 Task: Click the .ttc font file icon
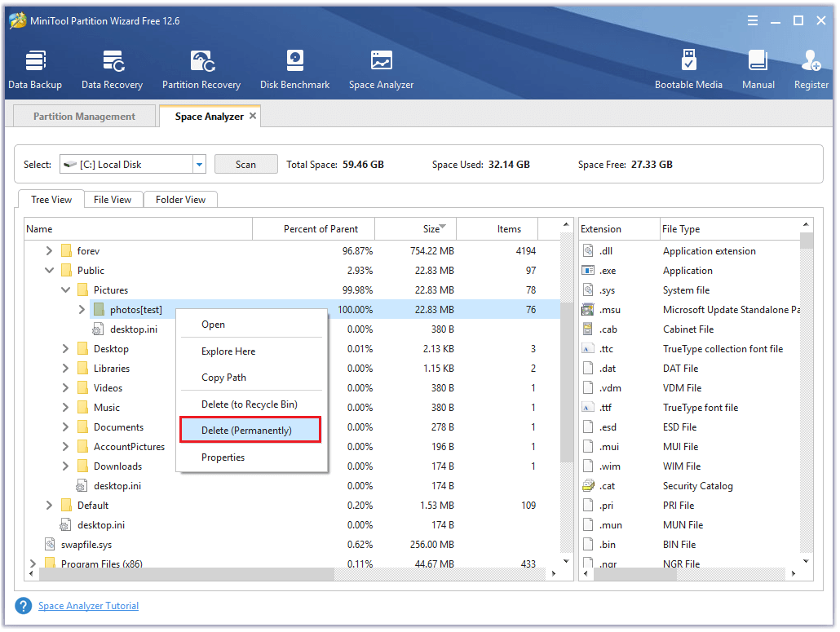tap(588, 349)
